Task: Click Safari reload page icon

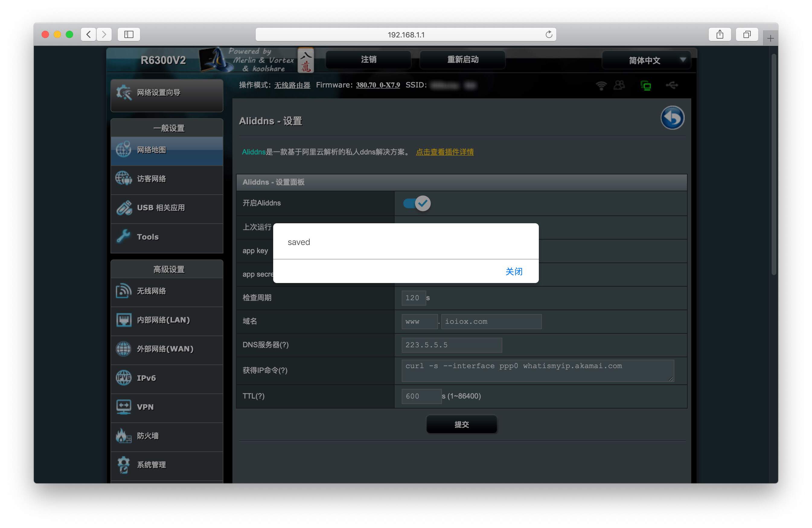Action: tap(548, 34)
